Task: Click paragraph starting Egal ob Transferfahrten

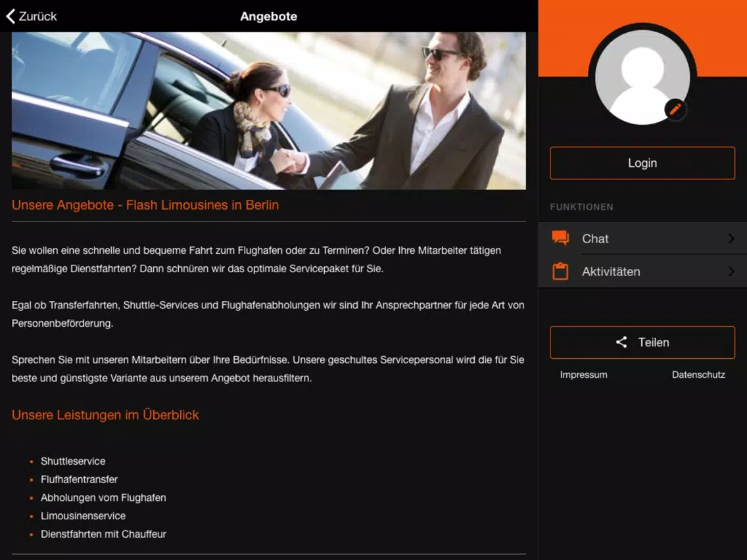Action: tap(268, 314)
